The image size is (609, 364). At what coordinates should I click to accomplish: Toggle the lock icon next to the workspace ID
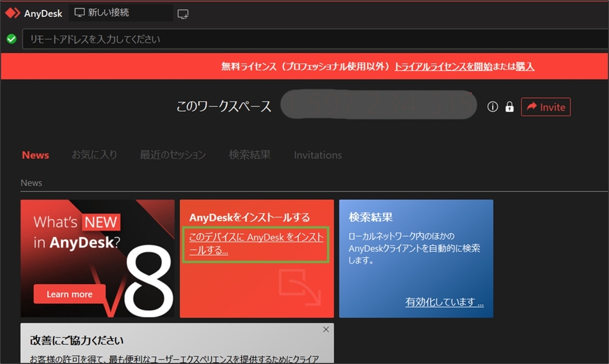tap(510, 107)
